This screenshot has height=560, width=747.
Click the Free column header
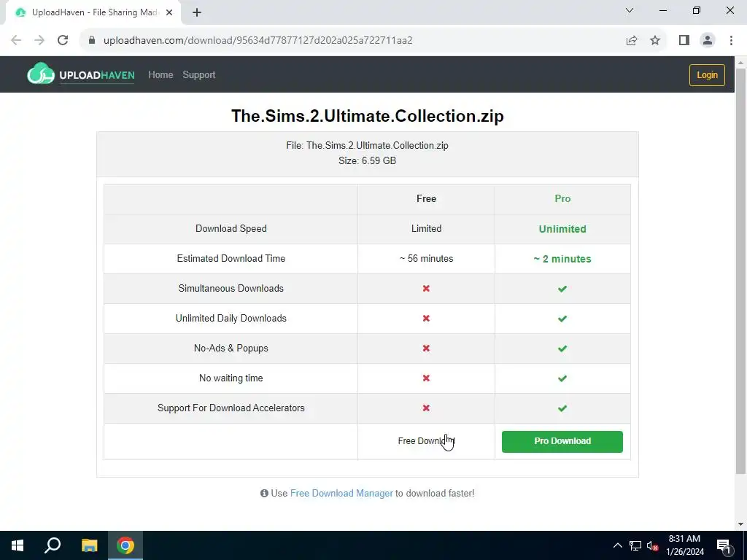coord(426,198)
